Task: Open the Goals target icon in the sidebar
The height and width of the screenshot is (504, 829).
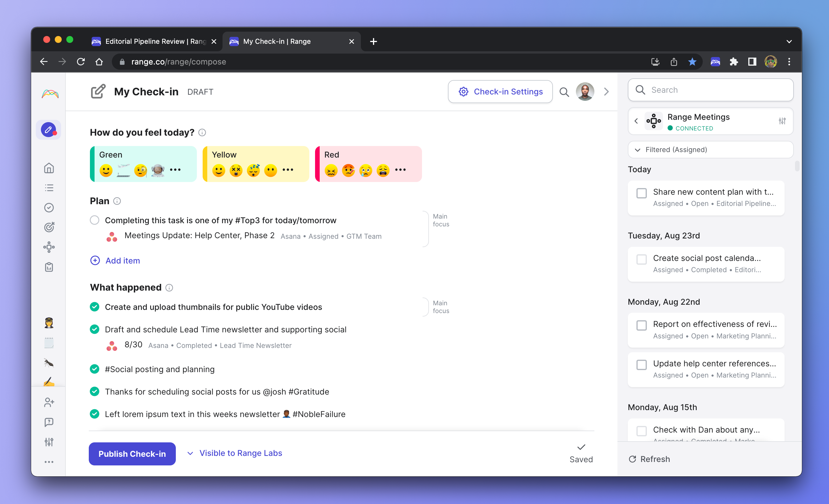Action: 49,227
